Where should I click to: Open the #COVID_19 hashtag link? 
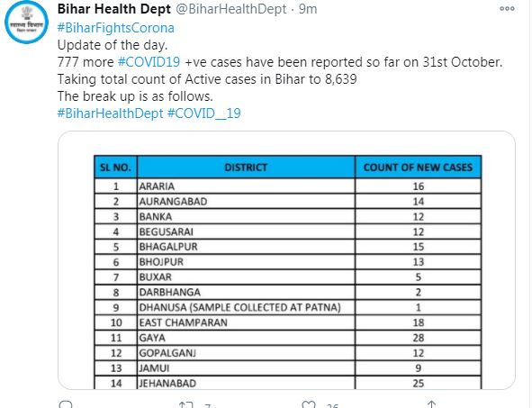(204, 113)
